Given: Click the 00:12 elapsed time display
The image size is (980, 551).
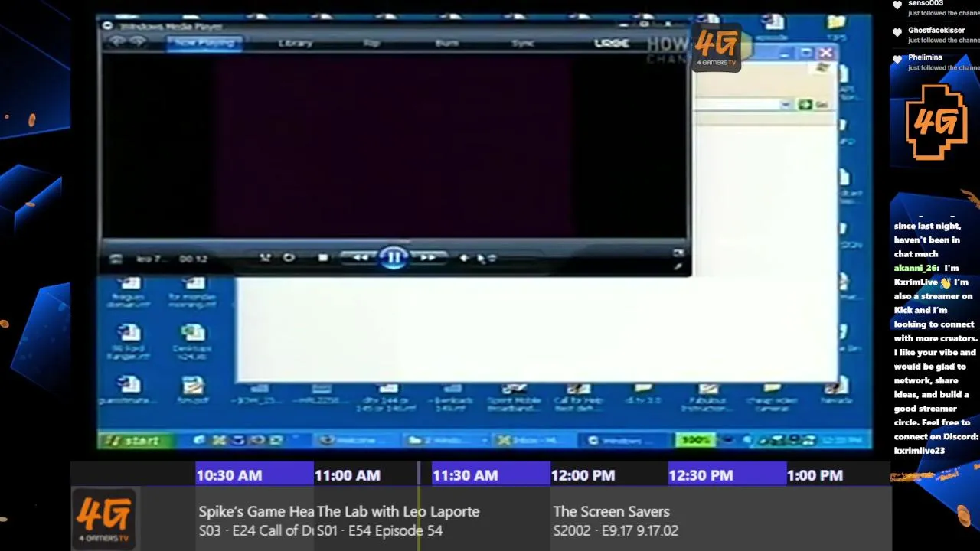Looking at the screenshot, I should tap(194, 259).
